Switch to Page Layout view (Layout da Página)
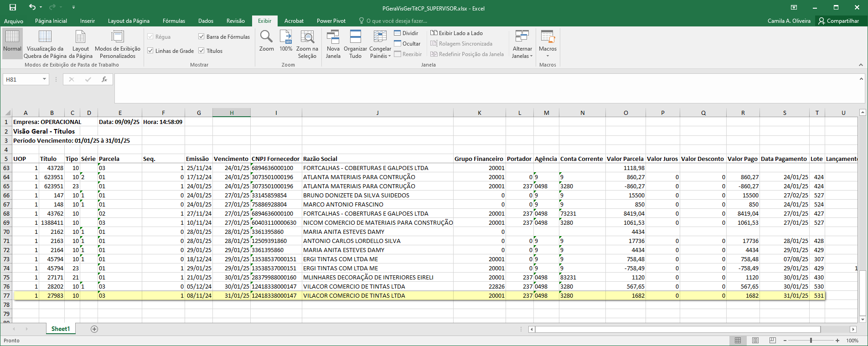This screenshot has height=346, width=868. click(81, 44)
